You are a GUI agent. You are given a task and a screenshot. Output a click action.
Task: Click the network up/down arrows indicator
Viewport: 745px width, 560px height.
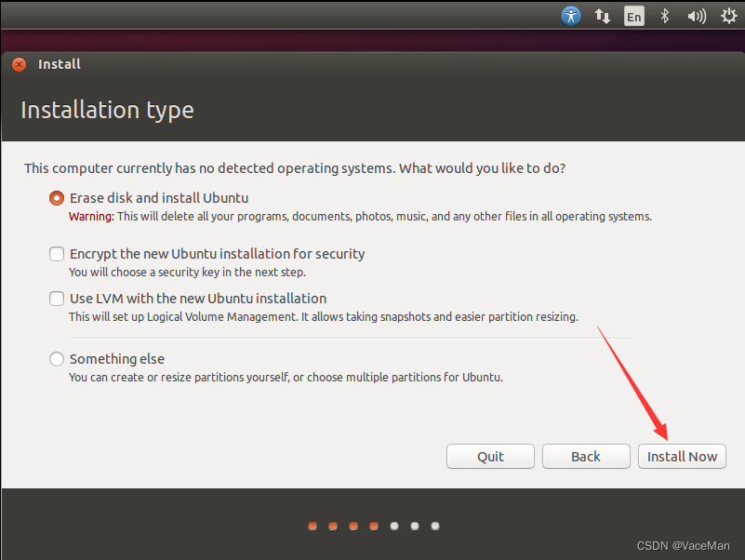(602, 15)
